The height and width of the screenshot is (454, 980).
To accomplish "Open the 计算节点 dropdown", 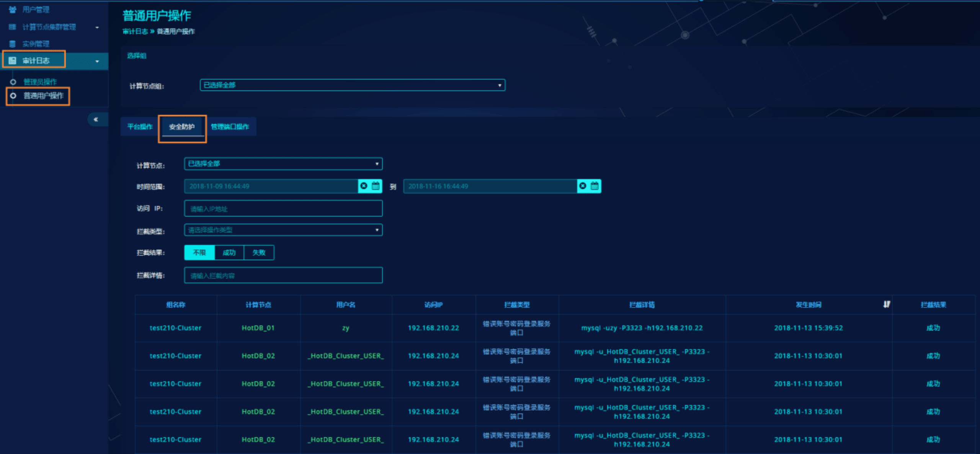I will [283, 164].
